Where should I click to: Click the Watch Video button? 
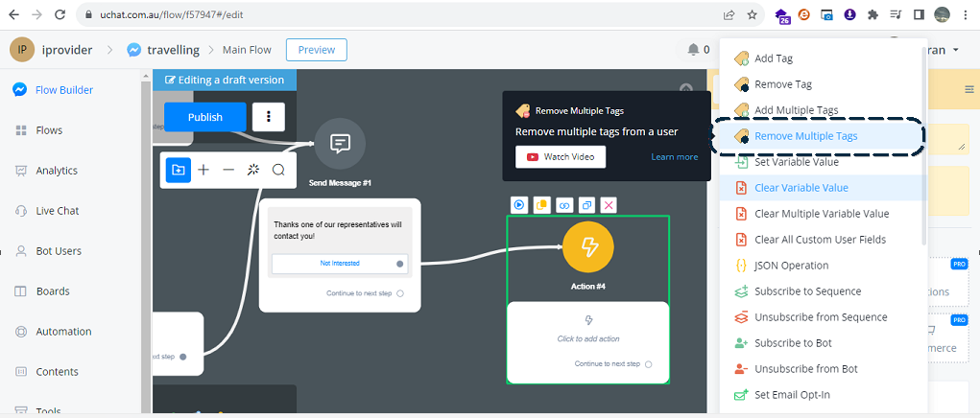point(561,156)
